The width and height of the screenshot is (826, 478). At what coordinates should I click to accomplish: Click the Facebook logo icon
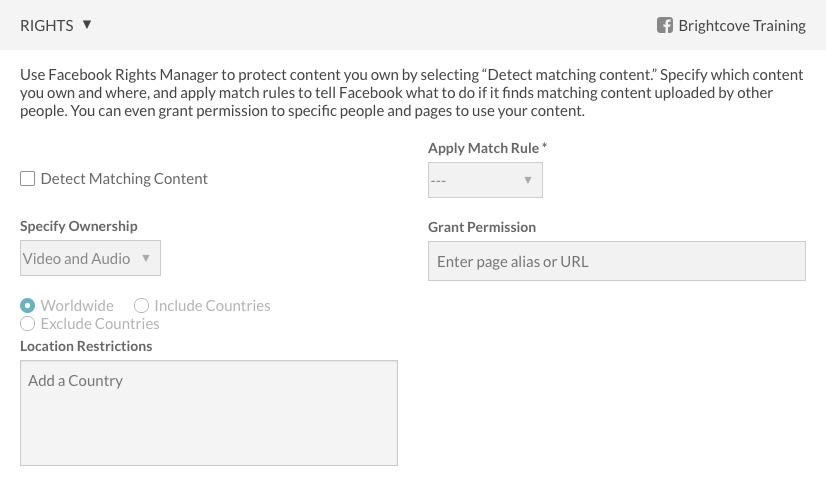[664, 25]
